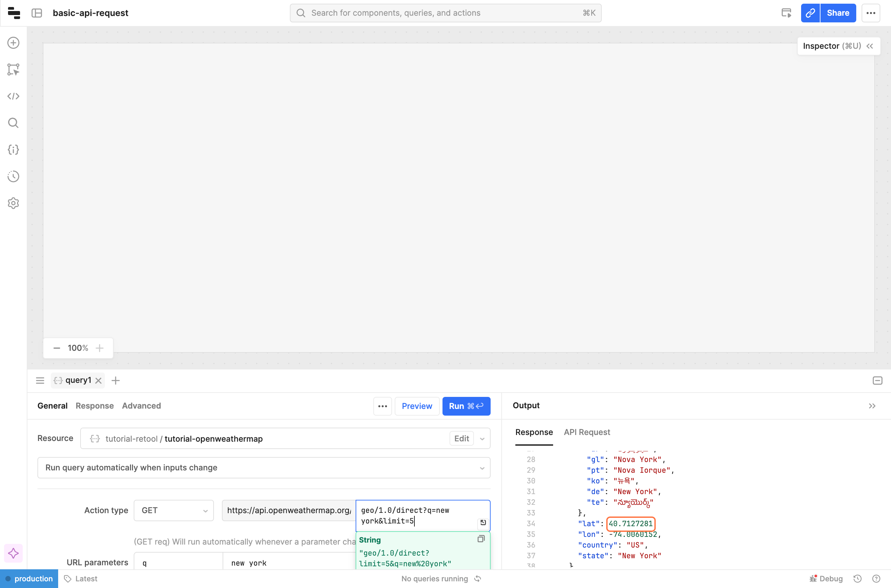Screen dimensions: 891x588
Task: Open the component tree sidebar icon
Action: pos(13,69)
